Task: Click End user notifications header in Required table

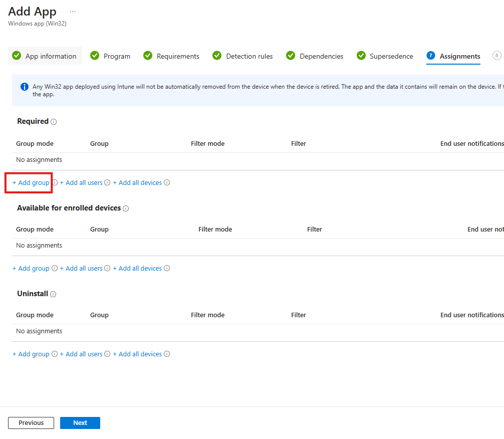Action: (472, 143)
